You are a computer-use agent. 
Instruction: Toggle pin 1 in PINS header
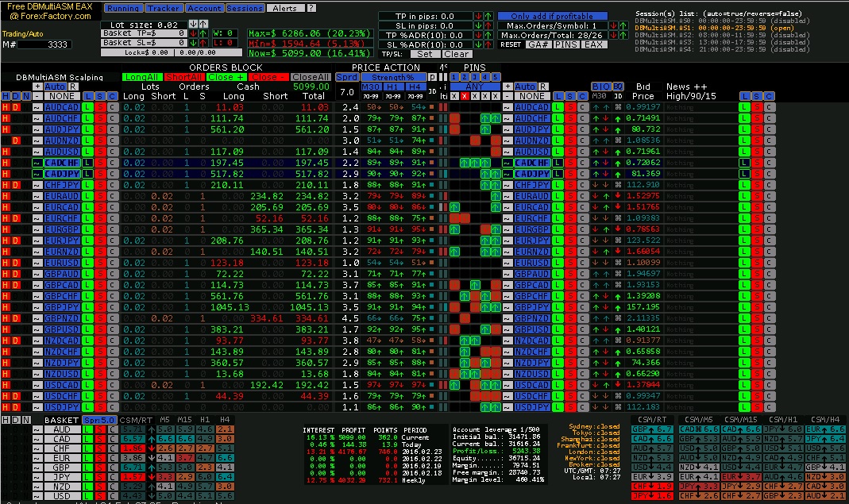454,77
